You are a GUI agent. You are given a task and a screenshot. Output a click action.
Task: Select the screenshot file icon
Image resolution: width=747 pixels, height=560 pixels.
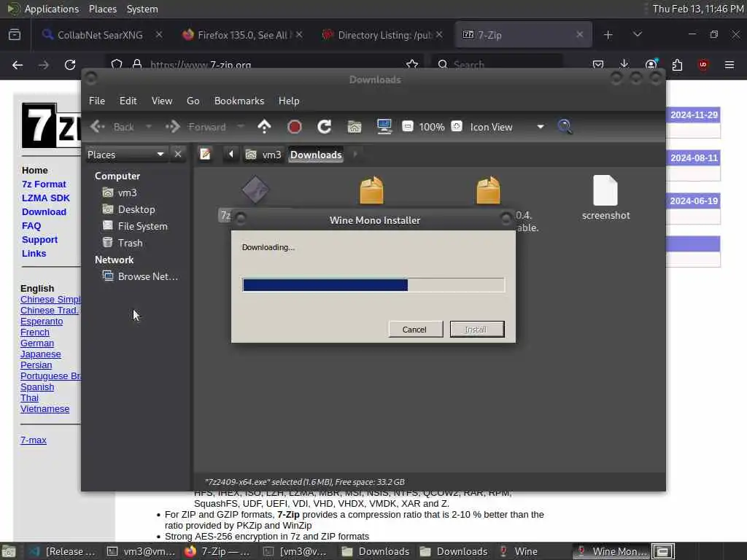tap(605, 190)
